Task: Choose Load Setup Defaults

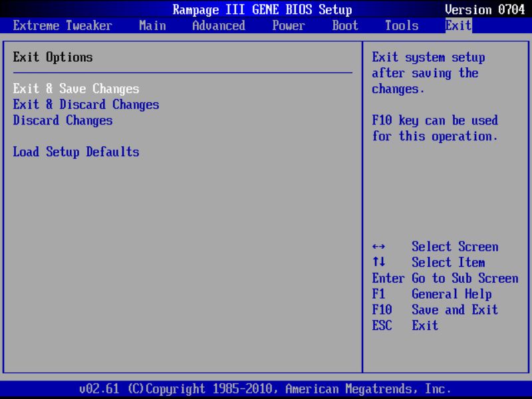Action: click(x=76, y=152)
